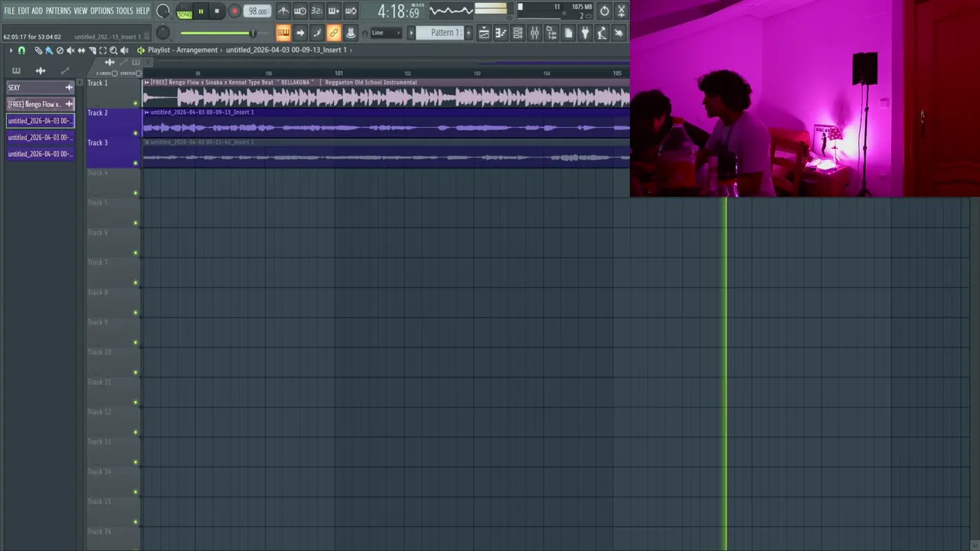Open the playlist options arrow menu
Image resolution: width=980 pixels, height=551 pixels.
(11, 51)
